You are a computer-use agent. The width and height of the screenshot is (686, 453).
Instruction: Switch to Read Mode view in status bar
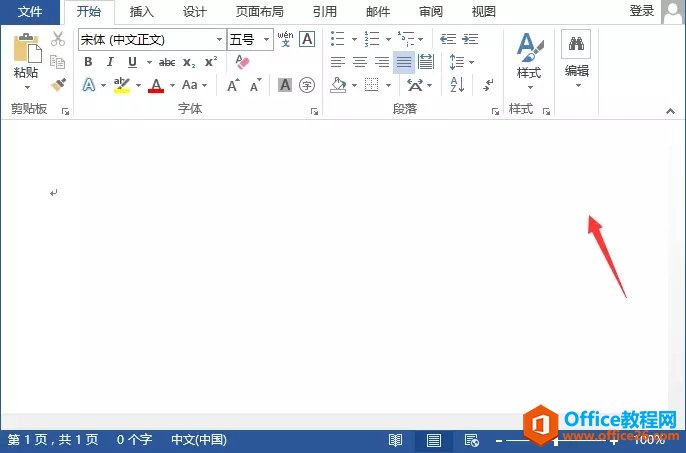click(x=396, y=440)
